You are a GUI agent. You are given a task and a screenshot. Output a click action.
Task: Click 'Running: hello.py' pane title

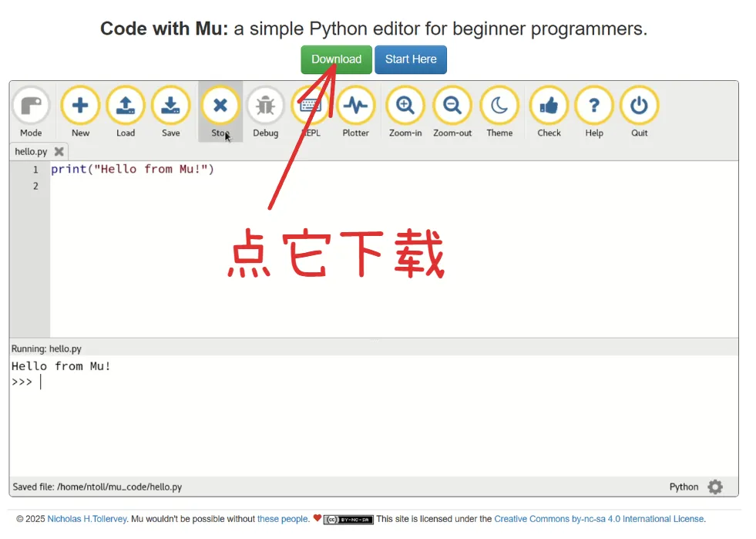[46, 349]
